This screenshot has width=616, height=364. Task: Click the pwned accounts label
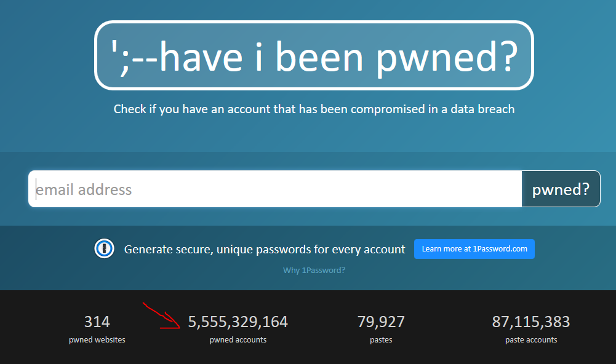click(x=238, y=339)
